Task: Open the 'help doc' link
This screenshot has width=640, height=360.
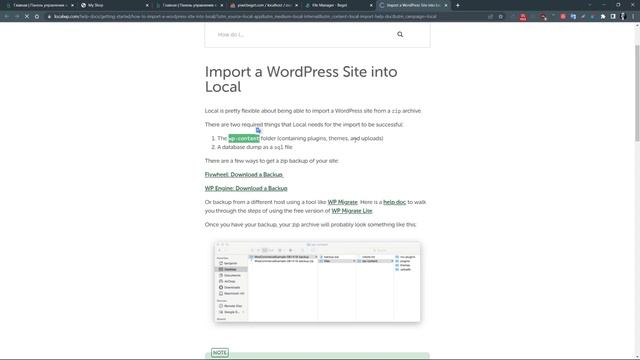Action: (394, 202)
